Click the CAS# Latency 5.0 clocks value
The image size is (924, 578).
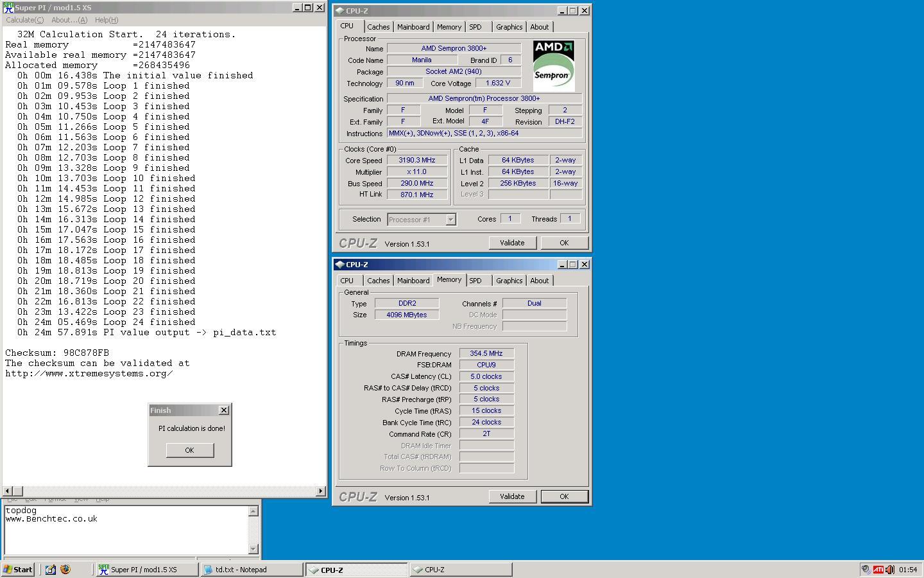486,377
